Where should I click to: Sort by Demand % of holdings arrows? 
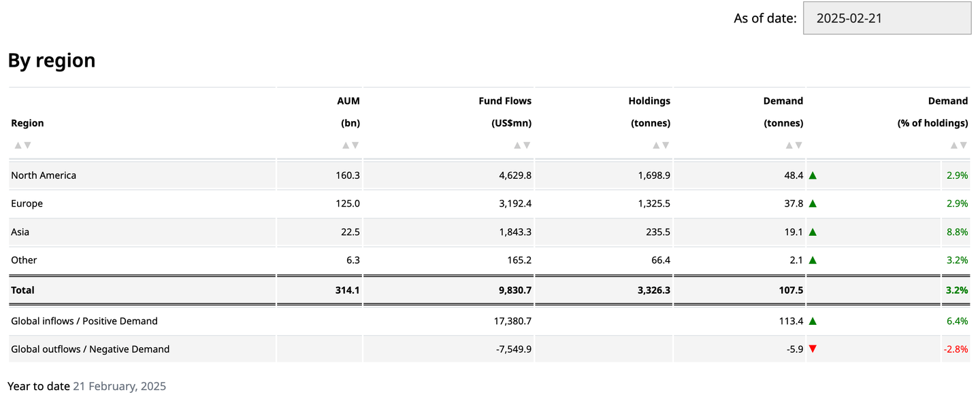coord(958,145)
